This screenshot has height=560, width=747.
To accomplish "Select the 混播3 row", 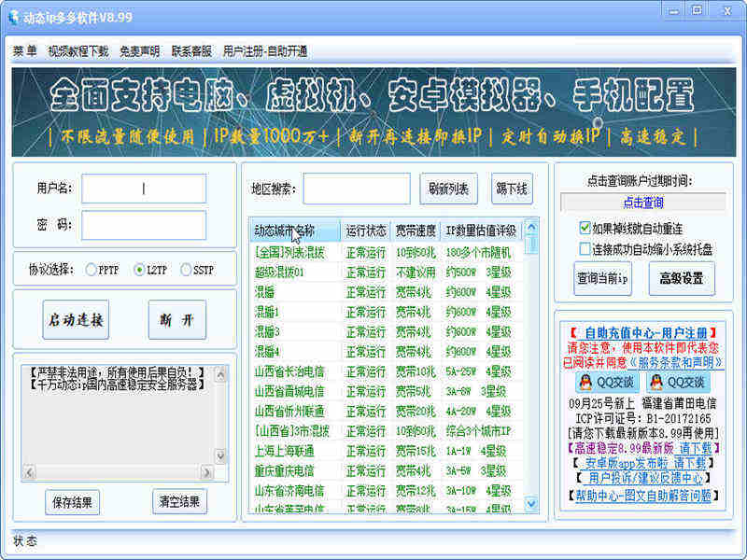I will pos(386,332).
